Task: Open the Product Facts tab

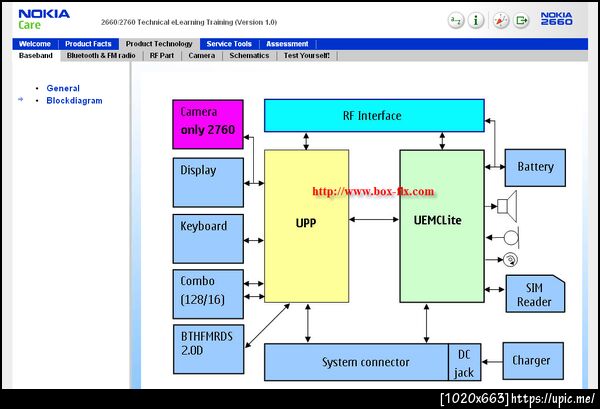Action: pos(88,44)
